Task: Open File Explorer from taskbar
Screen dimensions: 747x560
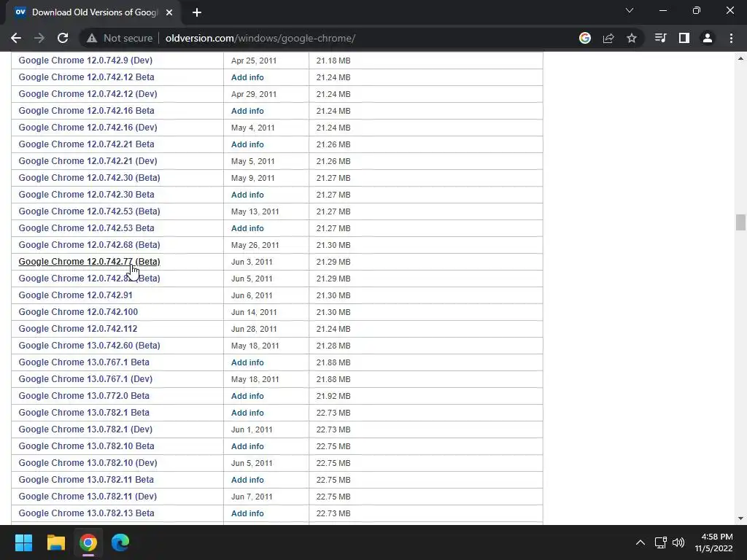Action: click(x=55, y=542)
